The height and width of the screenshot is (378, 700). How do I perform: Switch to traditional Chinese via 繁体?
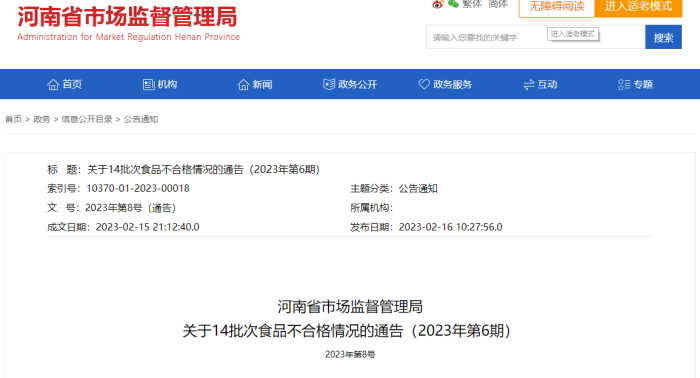(x=472, y=4)
